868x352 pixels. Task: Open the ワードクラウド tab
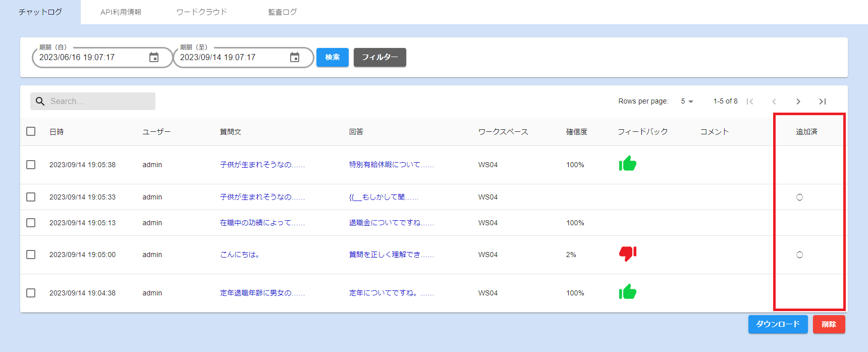coord(201,12)
